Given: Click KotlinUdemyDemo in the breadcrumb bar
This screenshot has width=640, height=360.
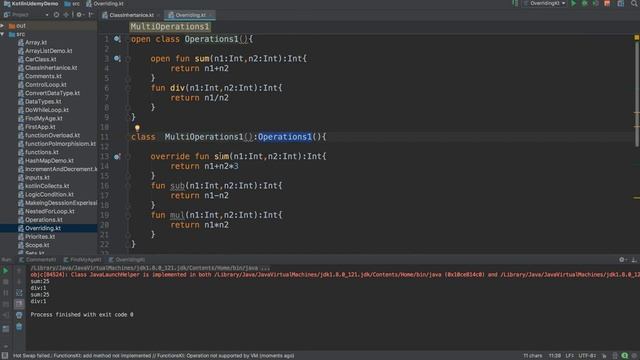Looking at the screenshot, I should point(31,4).
